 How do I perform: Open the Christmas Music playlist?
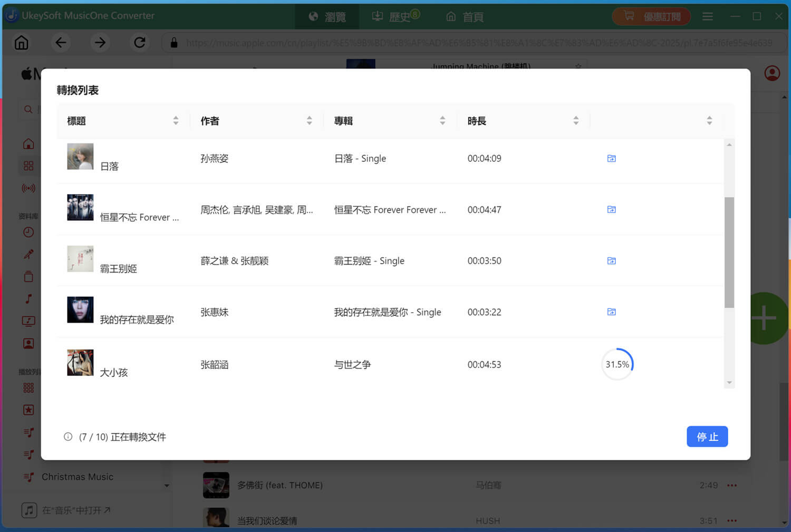(x=78, y=477)
